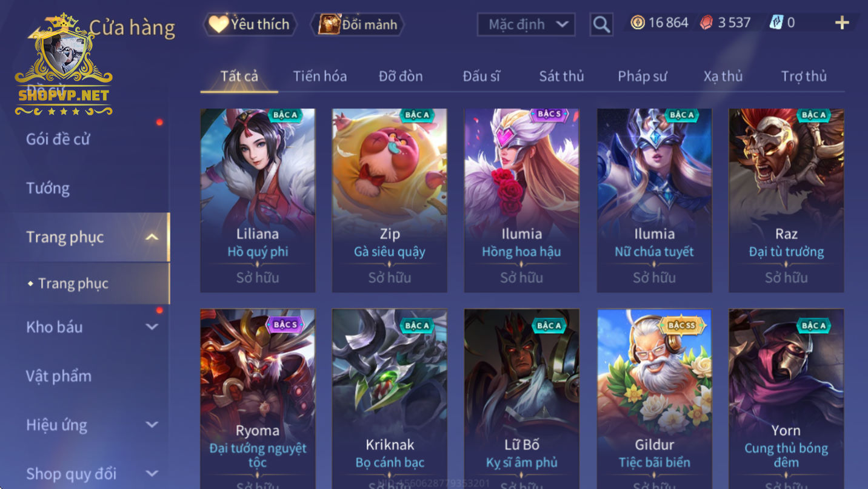Switch to the Sát thủ tab
Image resolution: width=868 pixels, height=489 pixels.
[x=561, y=76]
